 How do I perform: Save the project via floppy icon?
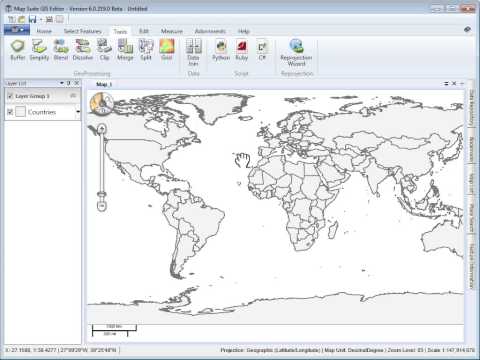point(32,19)
